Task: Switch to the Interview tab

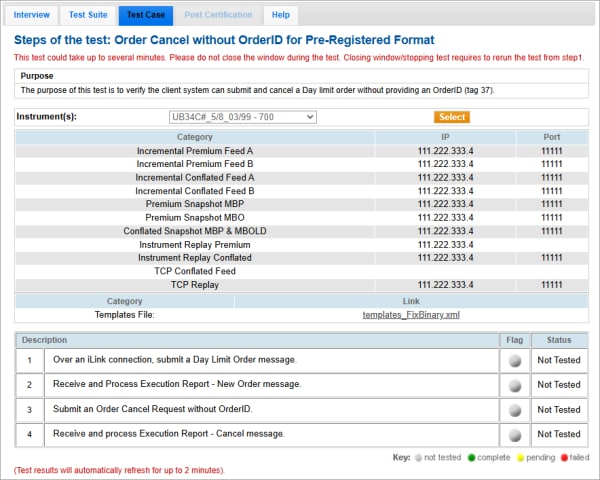Action: [32, 15]
